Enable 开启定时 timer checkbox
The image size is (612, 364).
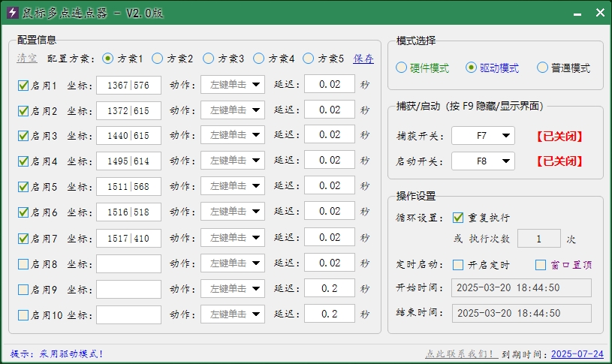click(458, 265)
